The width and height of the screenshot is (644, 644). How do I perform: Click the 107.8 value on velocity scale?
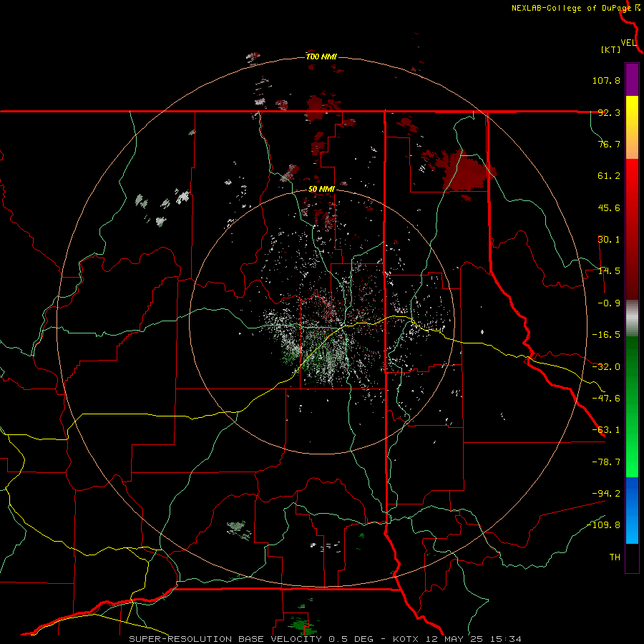point(606,80)
